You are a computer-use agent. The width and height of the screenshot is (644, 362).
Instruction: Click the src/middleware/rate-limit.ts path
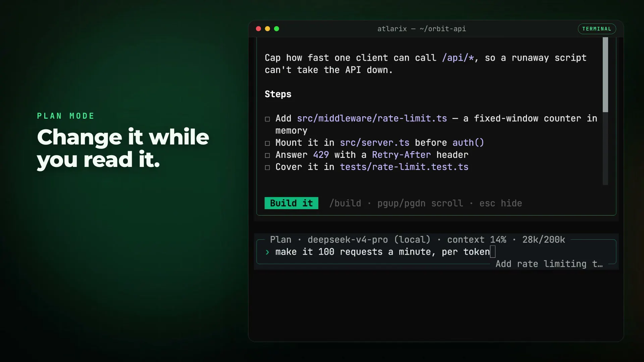tap(372, 118)
